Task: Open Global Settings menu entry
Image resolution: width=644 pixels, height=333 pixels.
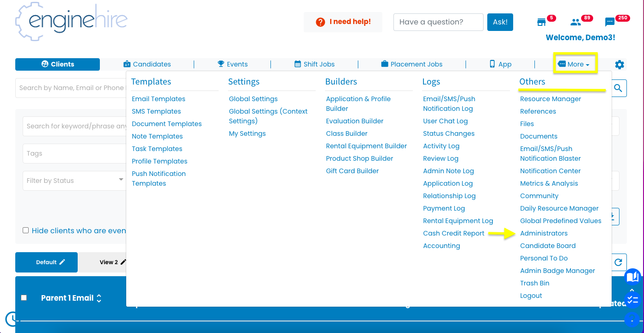Action: coord(253,99)
